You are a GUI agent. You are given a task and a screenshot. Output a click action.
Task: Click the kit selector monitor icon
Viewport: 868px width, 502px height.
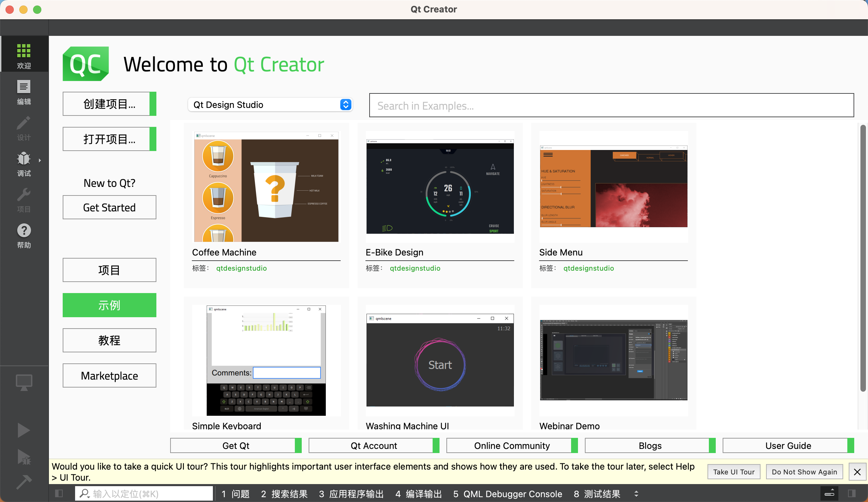click(x=24, y=382)
